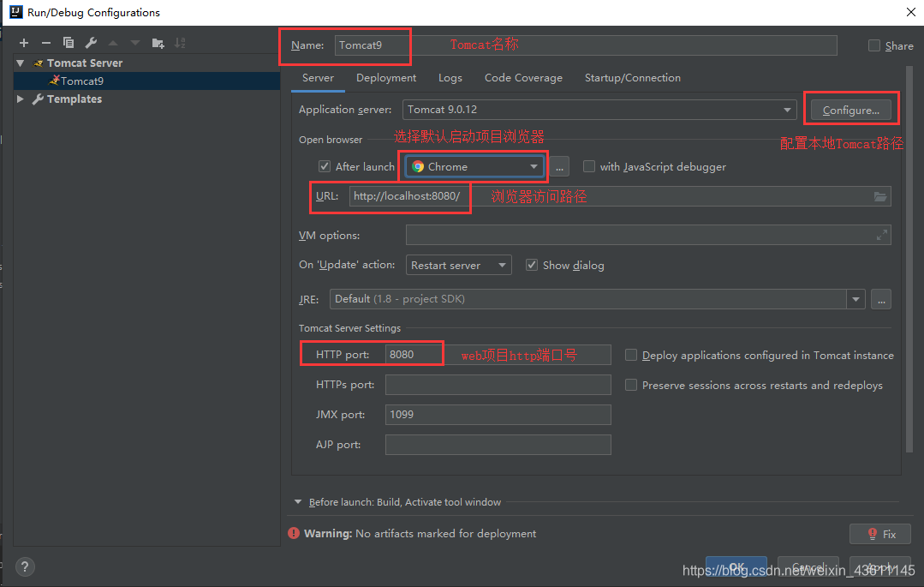The height and width of the screenshot is (587, 924).
Task: Expand the Templates tree node
Action: click(x=21, y=99)
